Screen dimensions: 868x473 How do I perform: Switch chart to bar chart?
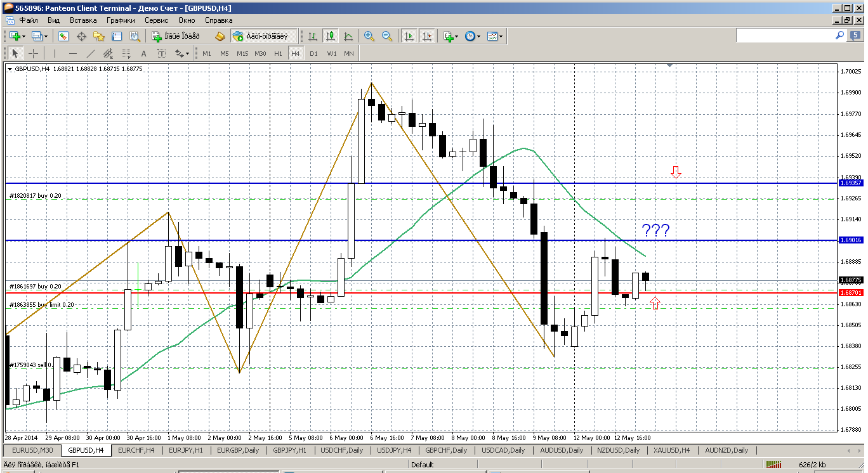[313, 36]
